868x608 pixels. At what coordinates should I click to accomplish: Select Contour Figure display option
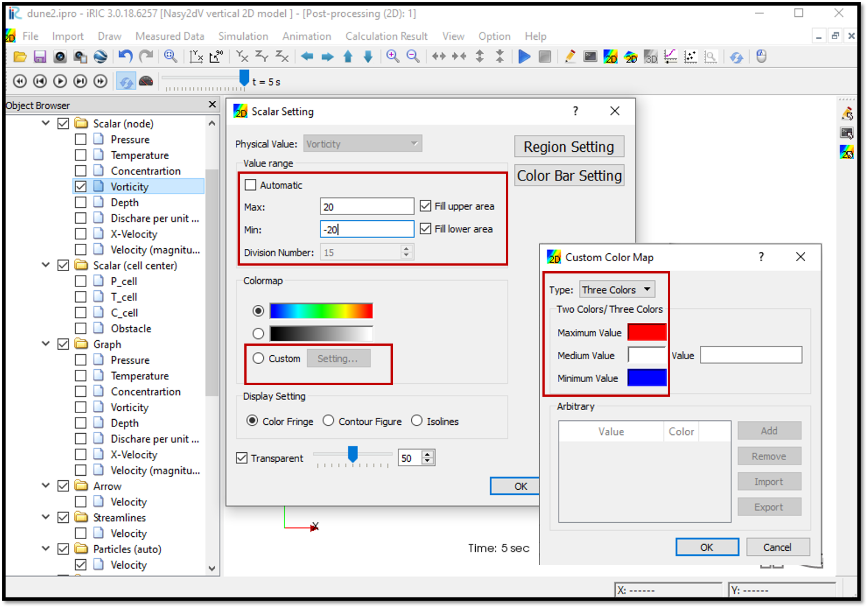pos(328,421)
